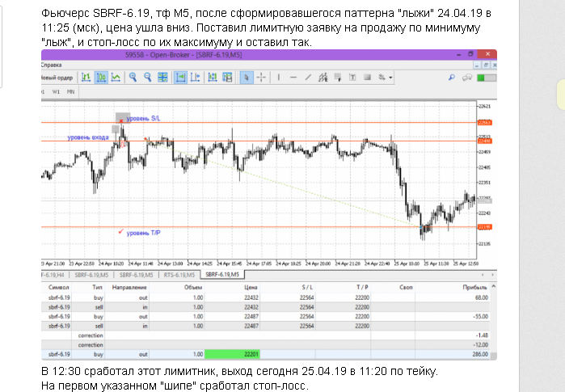Click the 22195 price axis marker
The image size is (565, 392).
click(485, 227)
